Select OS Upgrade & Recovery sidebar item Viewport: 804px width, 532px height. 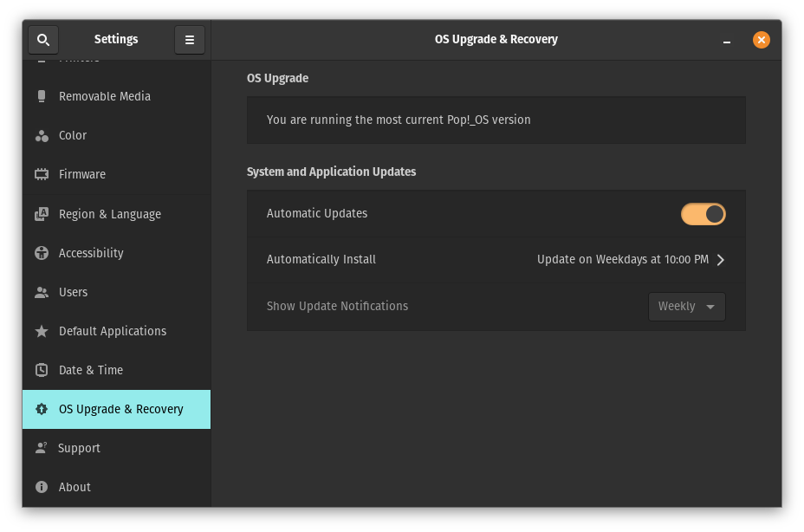[x=120, y=409]
